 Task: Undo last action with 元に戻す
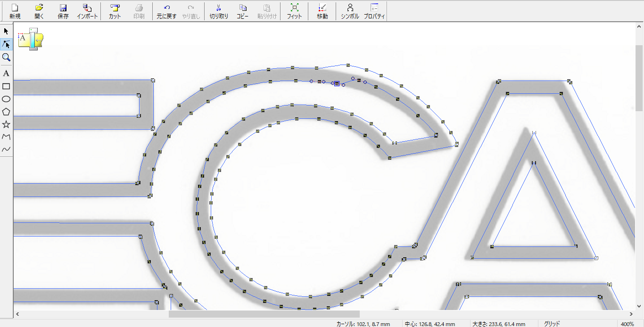(166, 11)
